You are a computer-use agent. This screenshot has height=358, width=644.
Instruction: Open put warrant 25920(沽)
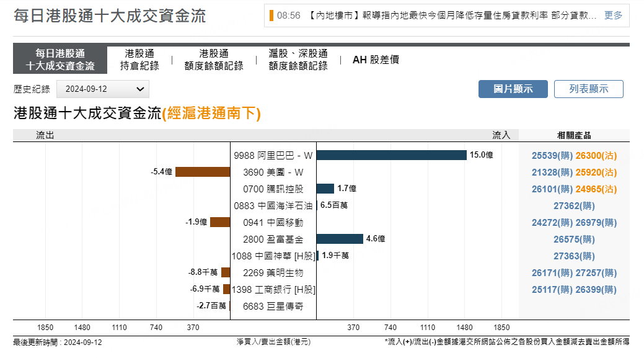pos(596,172)
